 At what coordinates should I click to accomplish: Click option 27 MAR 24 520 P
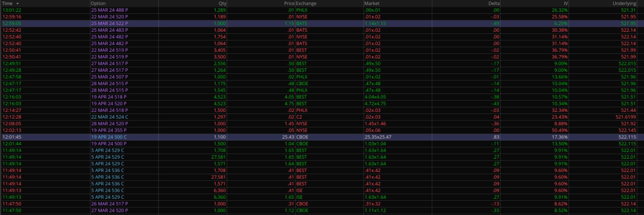(x=109, y=210)
